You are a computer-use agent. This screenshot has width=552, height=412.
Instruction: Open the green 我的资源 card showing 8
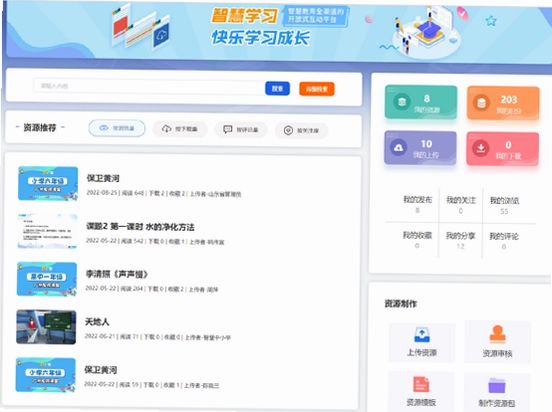pos(421,102)
